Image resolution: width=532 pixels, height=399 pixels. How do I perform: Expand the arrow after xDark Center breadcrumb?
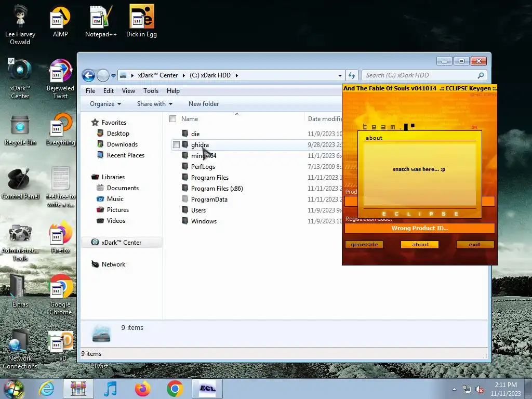183,75
